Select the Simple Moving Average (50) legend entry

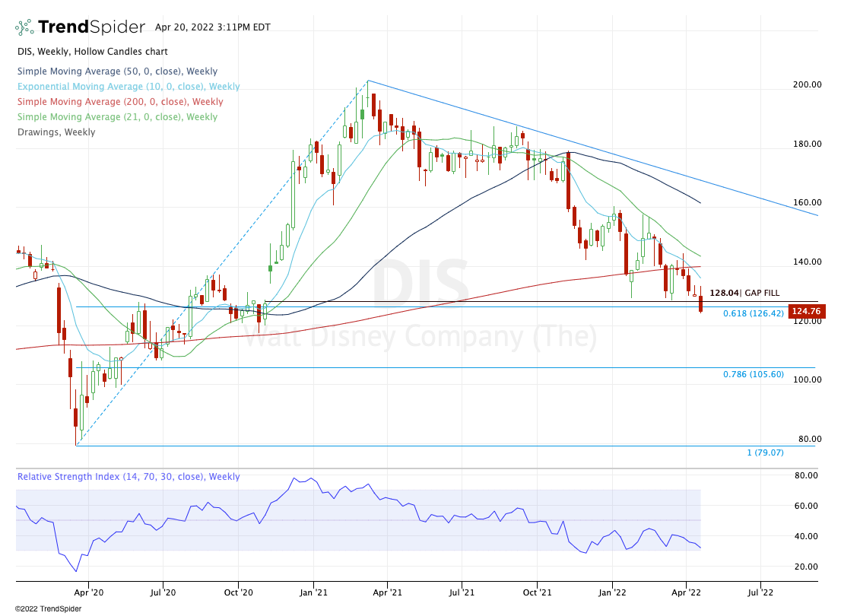(117, 71)
